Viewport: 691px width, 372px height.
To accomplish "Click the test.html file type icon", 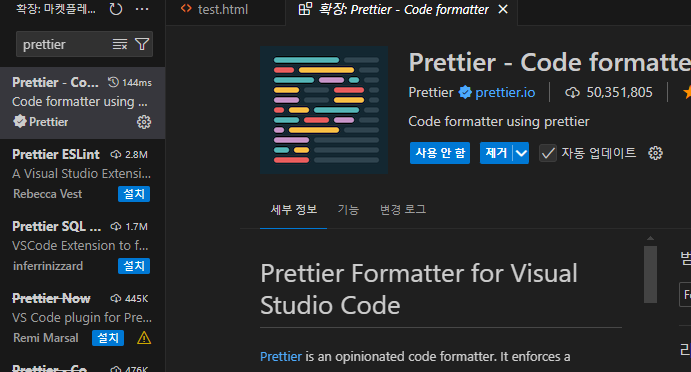I will pyautogui.click(x=186, y=9).
